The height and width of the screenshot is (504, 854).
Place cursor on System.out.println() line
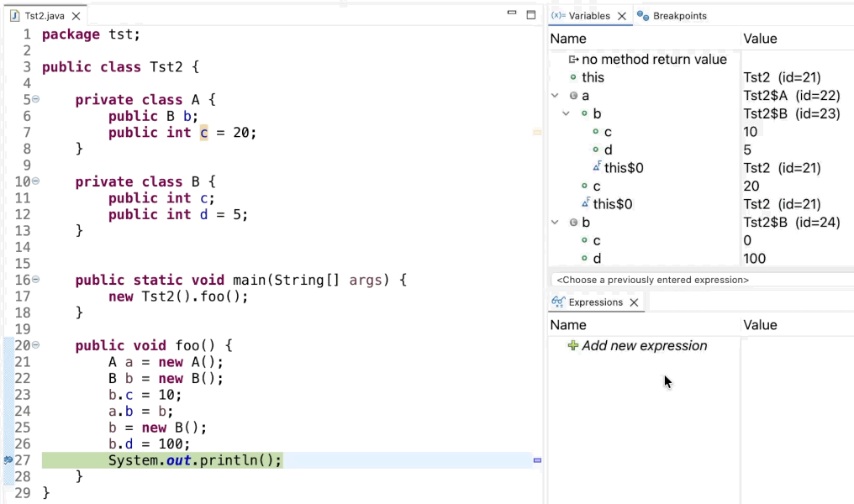195,460
